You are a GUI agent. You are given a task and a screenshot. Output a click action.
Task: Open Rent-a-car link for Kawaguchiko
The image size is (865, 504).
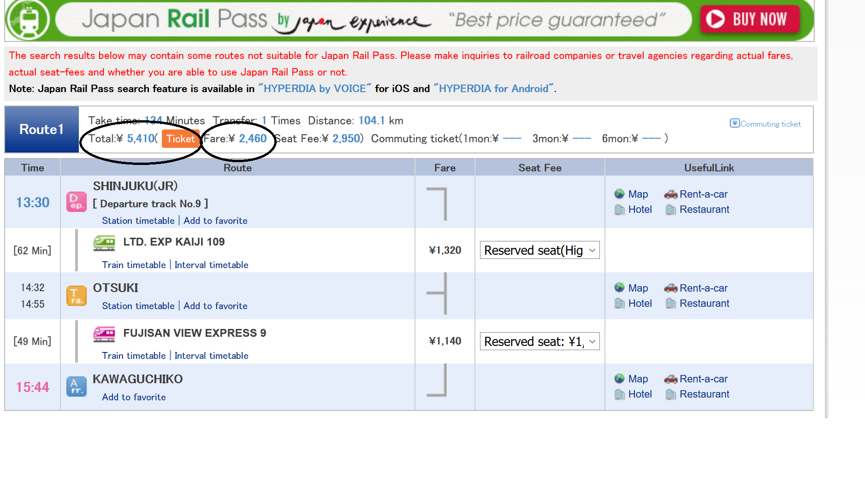[704, 379]
